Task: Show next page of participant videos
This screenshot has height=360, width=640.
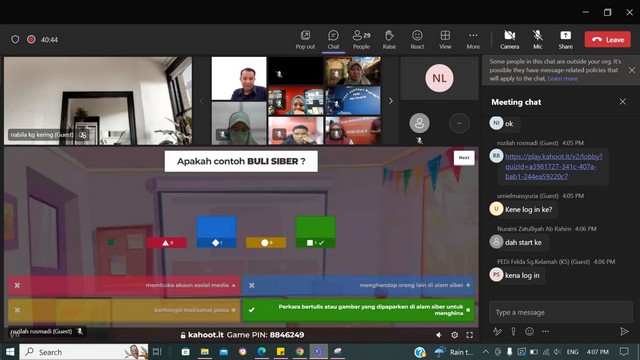Action: click(x=391, y=100)
